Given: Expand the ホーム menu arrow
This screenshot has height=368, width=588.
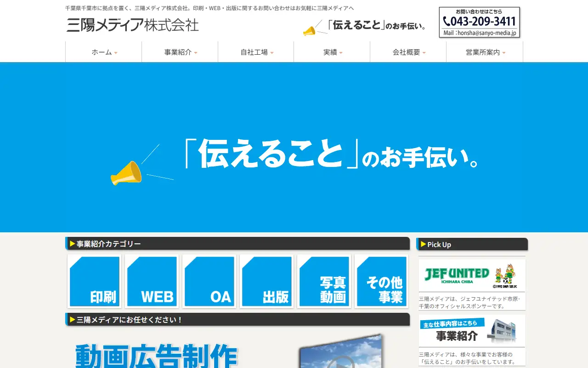Looking at the screenshot, I should [116, 53].
